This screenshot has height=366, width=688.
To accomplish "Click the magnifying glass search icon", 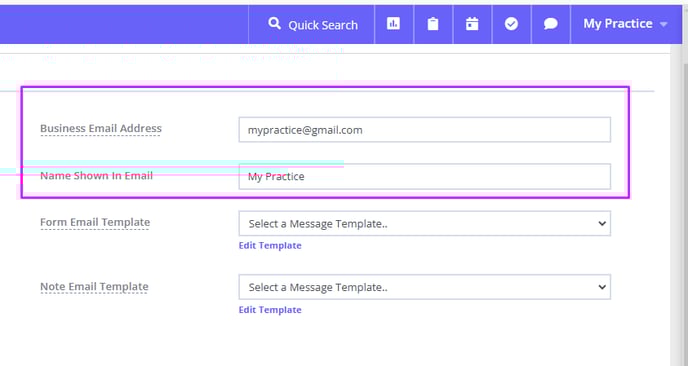I will 274,23.
